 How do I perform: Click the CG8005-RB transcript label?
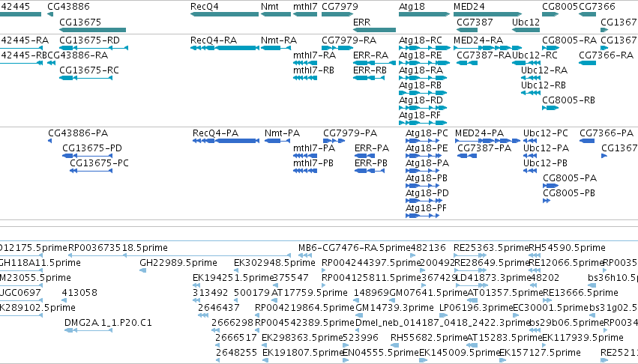click(569, 100)
